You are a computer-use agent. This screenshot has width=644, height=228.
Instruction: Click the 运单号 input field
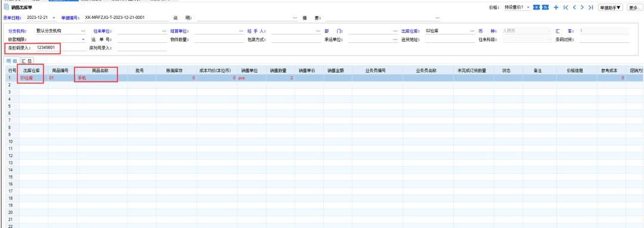click(x=142, y=40)
